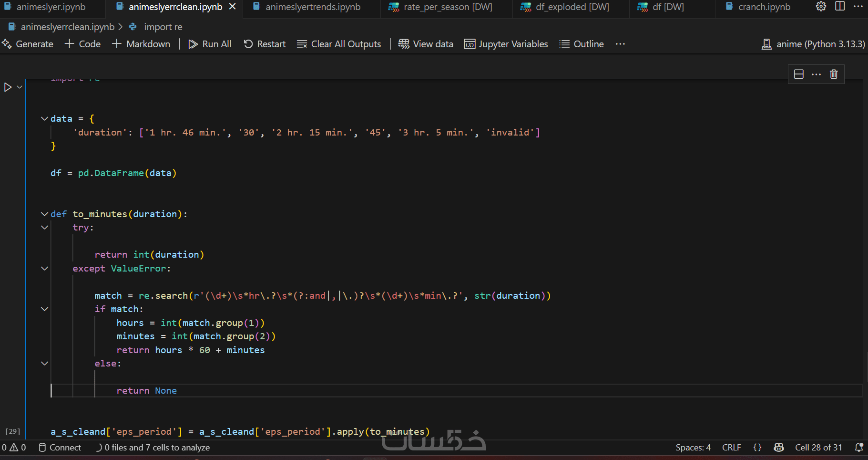Switch to animeslyertrends.ipynb tab
This screenshot has width=868, height=460.
[307, 7]
